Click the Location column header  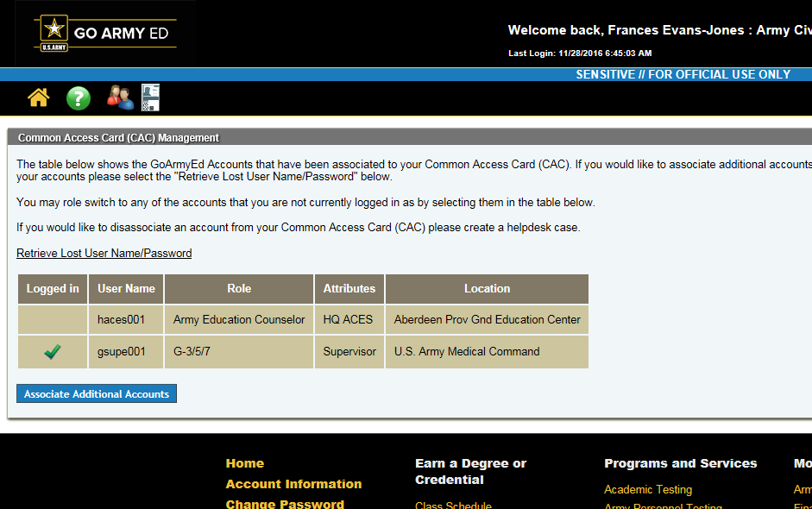pyautogui.click(x=487, y=289)
